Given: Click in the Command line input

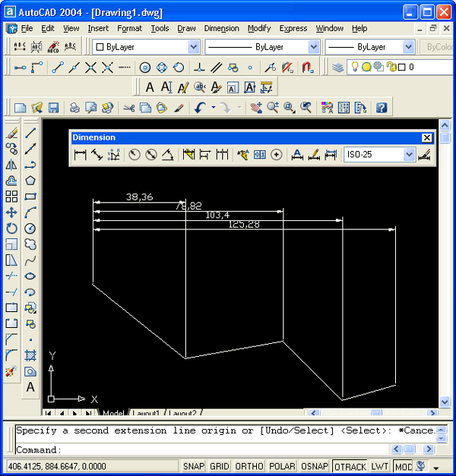Looking at the screenshot, I should point(228,449).
